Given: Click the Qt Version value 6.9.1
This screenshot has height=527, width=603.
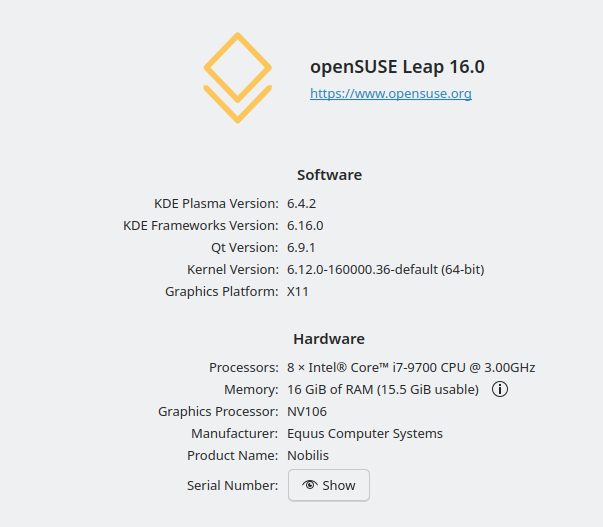Looking at the screenshot, I should pyautogui.click(x=301, y=247).
